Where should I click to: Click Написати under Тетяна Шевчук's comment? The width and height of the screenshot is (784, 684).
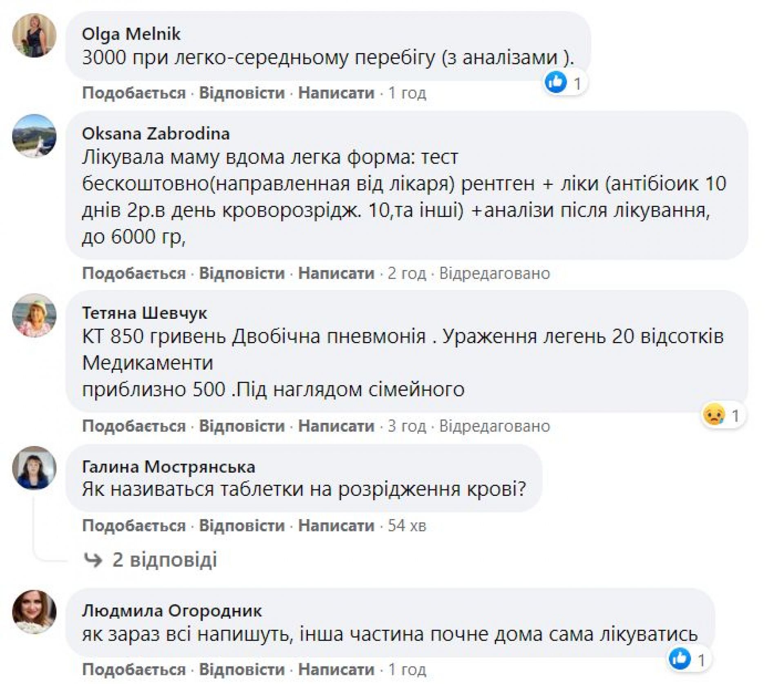pos(336,426)
